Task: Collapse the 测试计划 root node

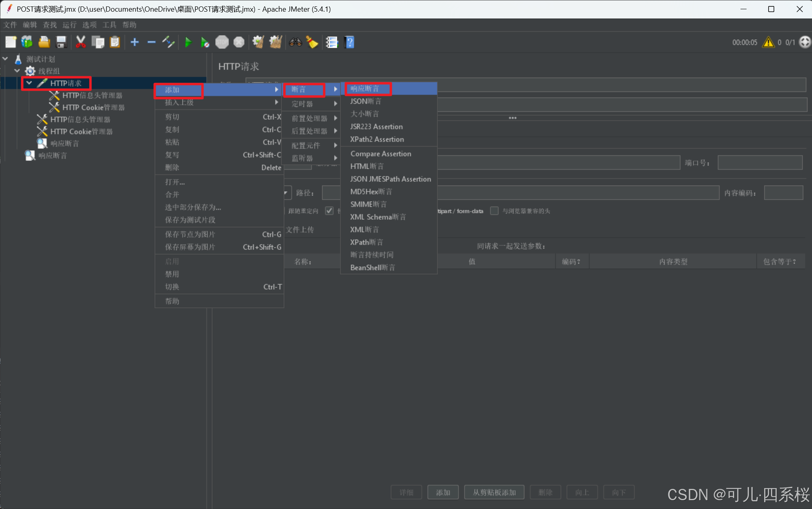Action: [x=6, y=59]
